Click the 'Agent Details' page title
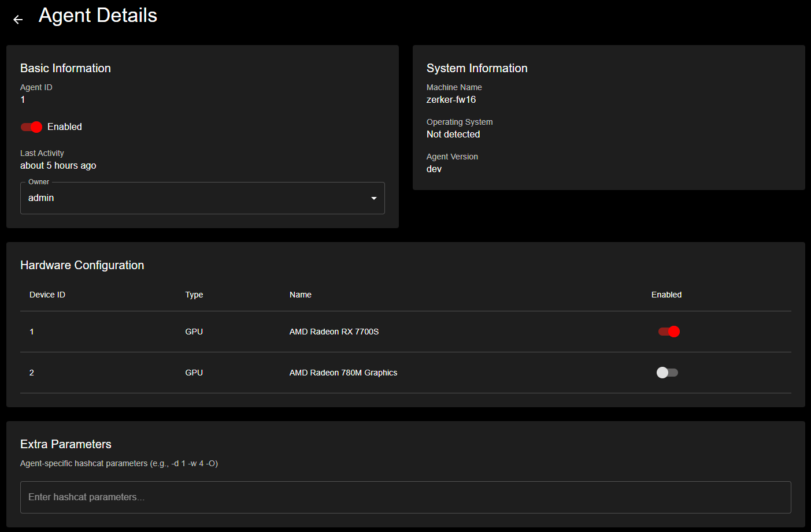The width and height of the screenshot is (811, 532). [98, 16]
